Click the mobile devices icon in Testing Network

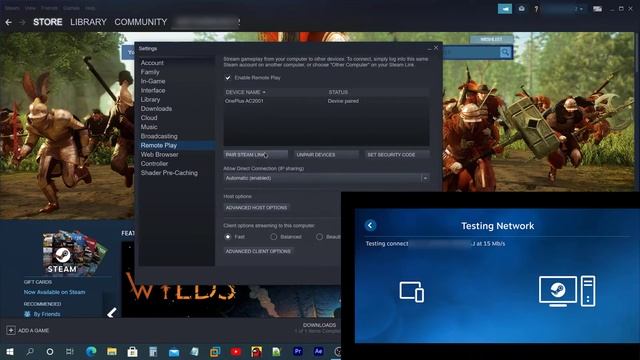[x=411, y=291]
